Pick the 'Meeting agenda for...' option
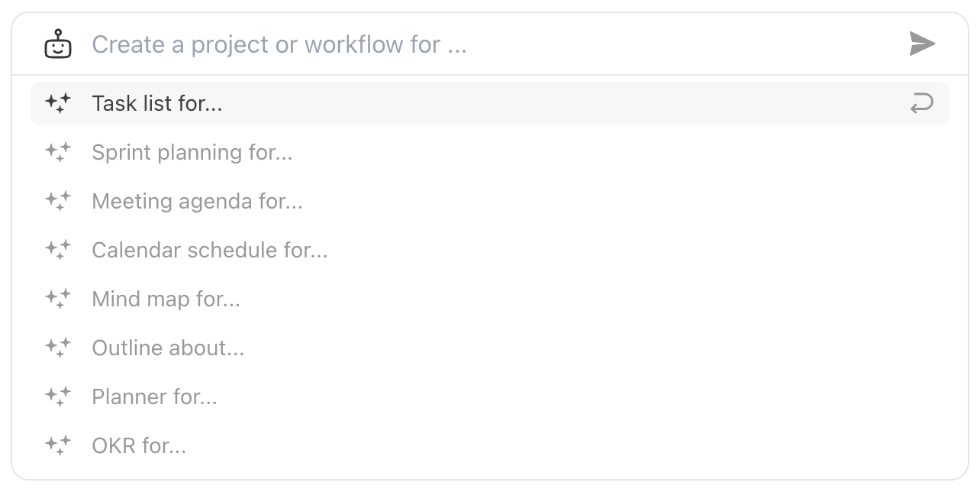 [197, 201]
